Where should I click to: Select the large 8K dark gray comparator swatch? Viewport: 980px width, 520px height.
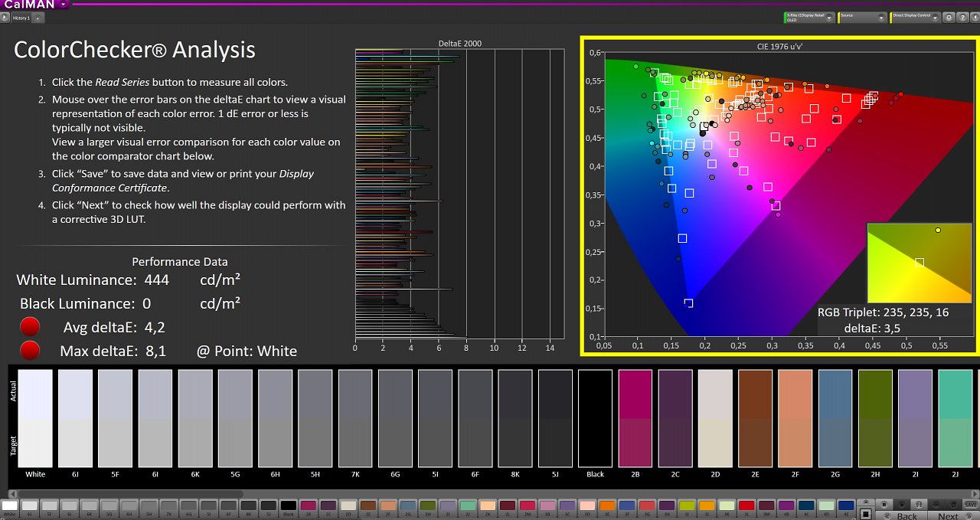tap(515, 418)
